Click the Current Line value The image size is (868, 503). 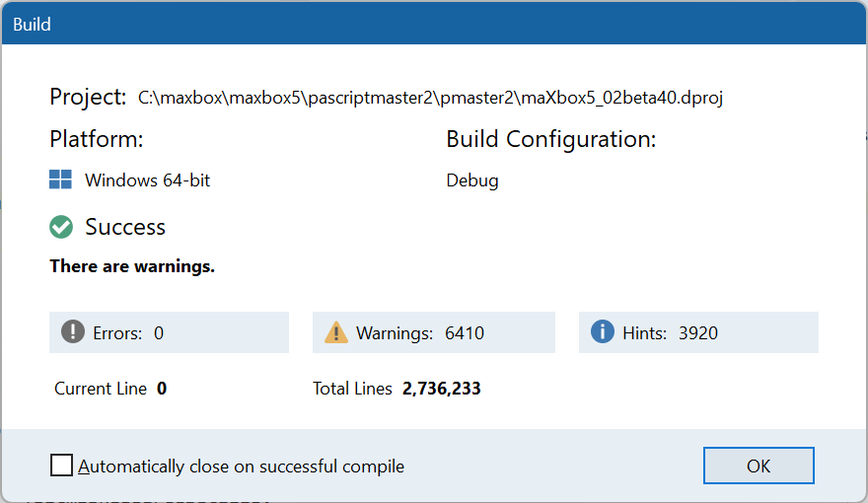point(162,389)
